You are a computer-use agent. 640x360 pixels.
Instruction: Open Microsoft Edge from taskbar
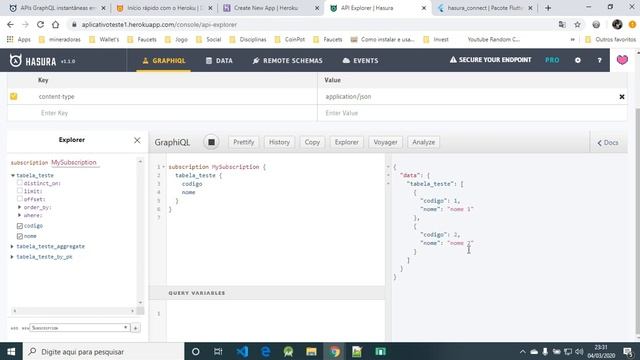coord(265,351)
